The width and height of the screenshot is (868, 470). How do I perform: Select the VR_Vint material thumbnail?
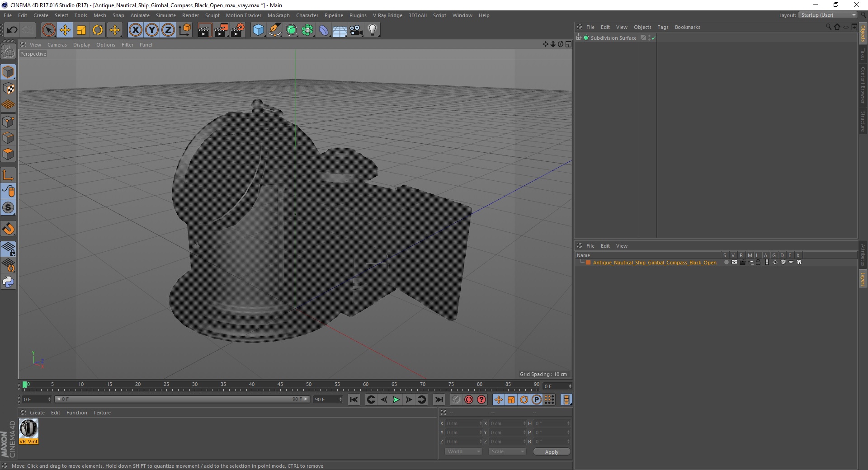[28, 432]
